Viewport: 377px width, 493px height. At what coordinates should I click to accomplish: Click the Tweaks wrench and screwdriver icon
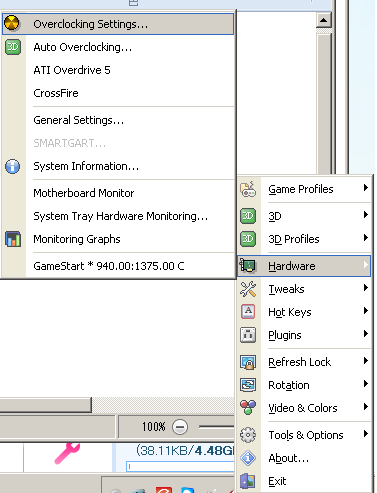click(248, 289)
